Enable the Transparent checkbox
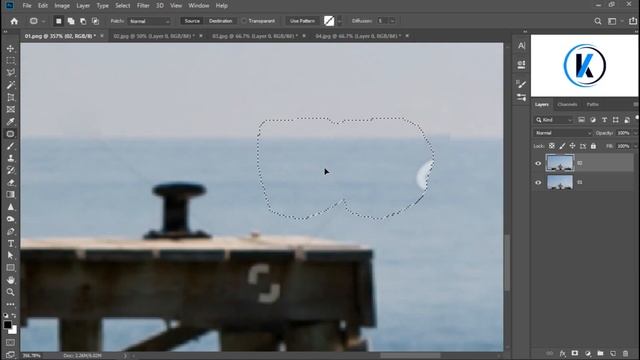Image resolution: width=640 pixels, height=360 pixels. click(244, 21)
